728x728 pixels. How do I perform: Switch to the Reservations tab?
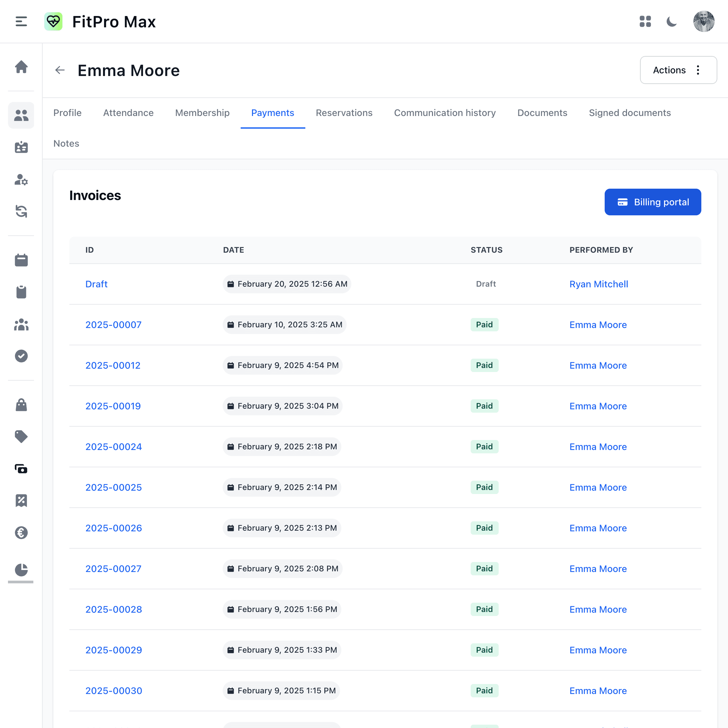(x=344, y=113)
